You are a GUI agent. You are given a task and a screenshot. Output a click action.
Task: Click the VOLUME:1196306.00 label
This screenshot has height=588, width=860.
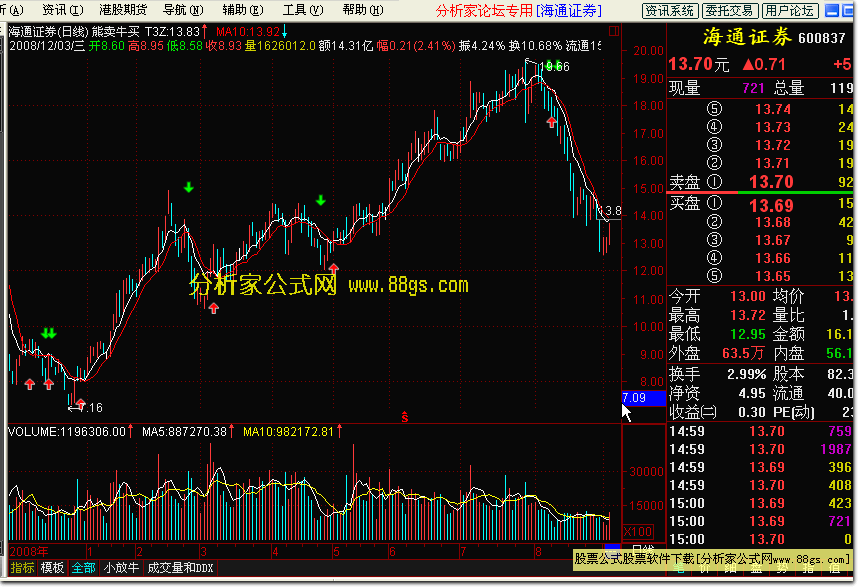click(x=67, y=432)
